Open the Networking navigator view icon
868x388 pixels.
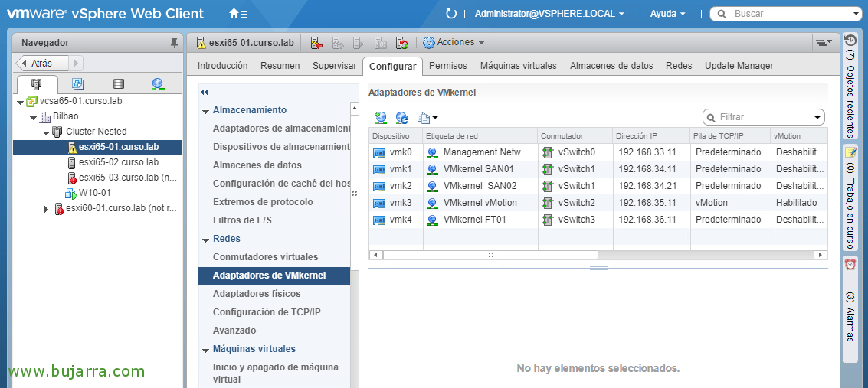158,84
